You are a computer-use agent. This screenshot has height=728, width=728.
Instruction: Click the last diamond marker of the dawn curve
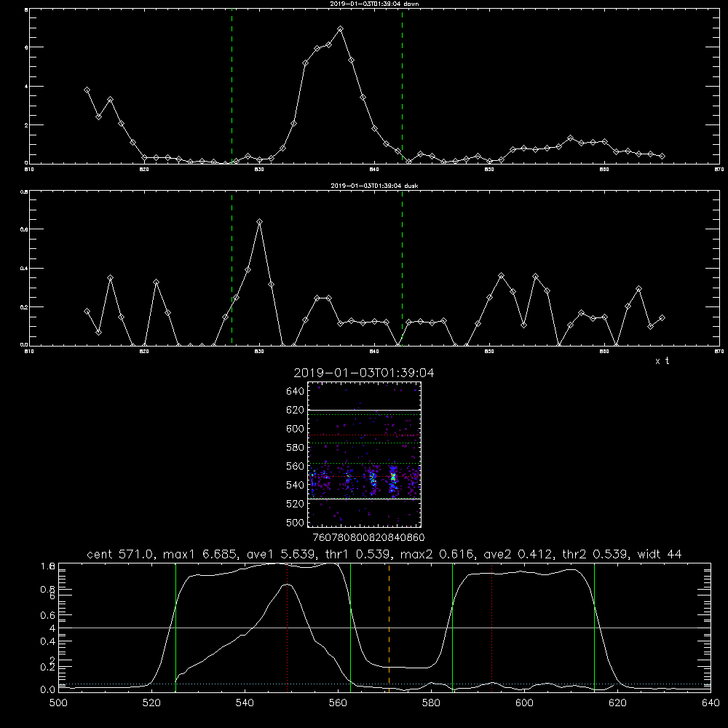click(x=662, y=156)
